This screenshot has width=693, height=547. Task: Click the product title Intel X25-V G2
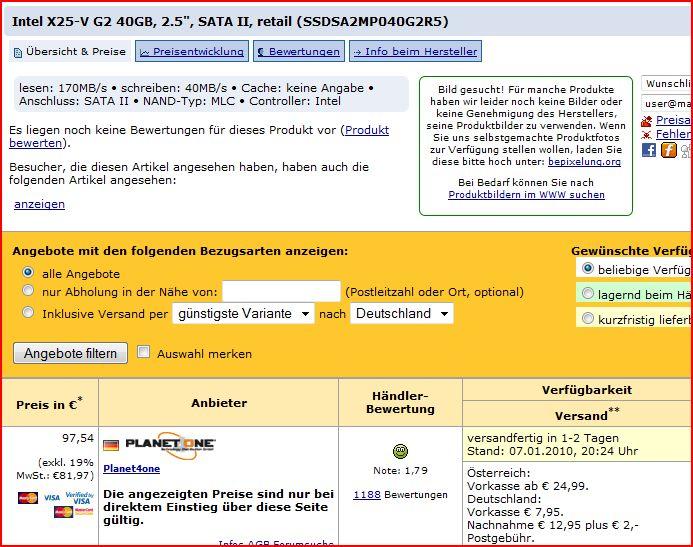point(230,21)
